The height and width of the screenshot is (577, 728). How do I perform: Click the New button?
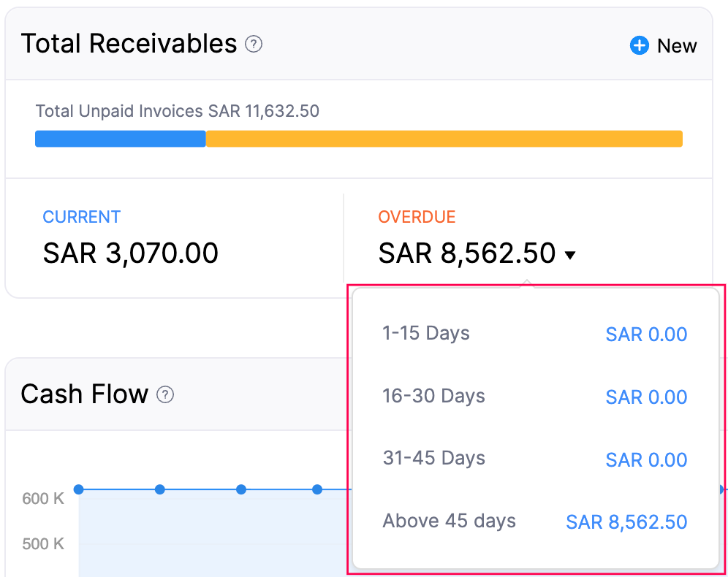coord(676,45)
